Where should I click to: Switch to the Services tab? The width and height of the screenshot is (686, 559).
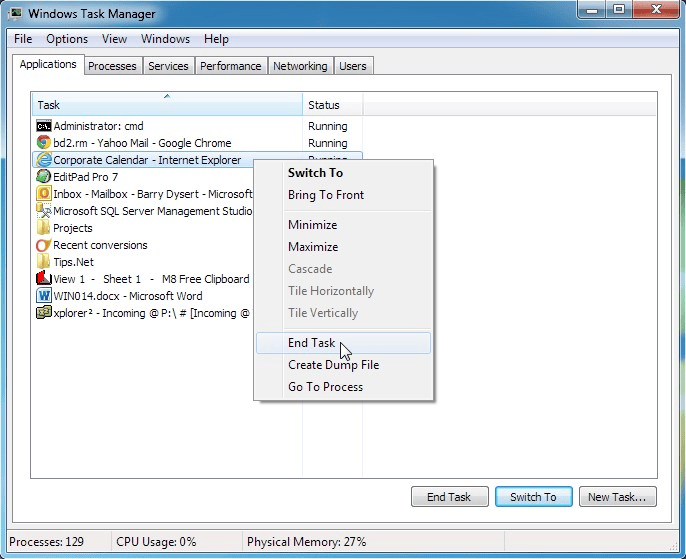(168, 66)
